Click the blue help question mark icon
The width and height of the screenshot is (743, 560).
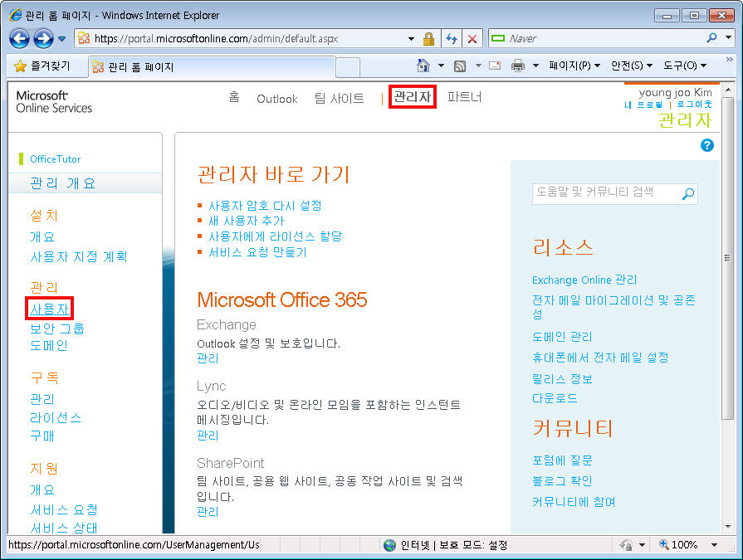point(707,145)
